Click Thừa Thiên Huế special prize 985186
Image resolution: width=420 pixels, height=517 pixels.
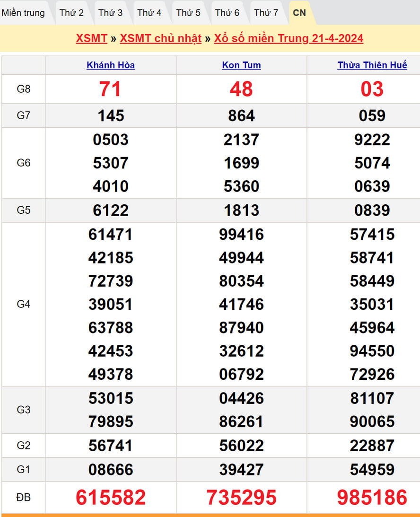[372, 498]
